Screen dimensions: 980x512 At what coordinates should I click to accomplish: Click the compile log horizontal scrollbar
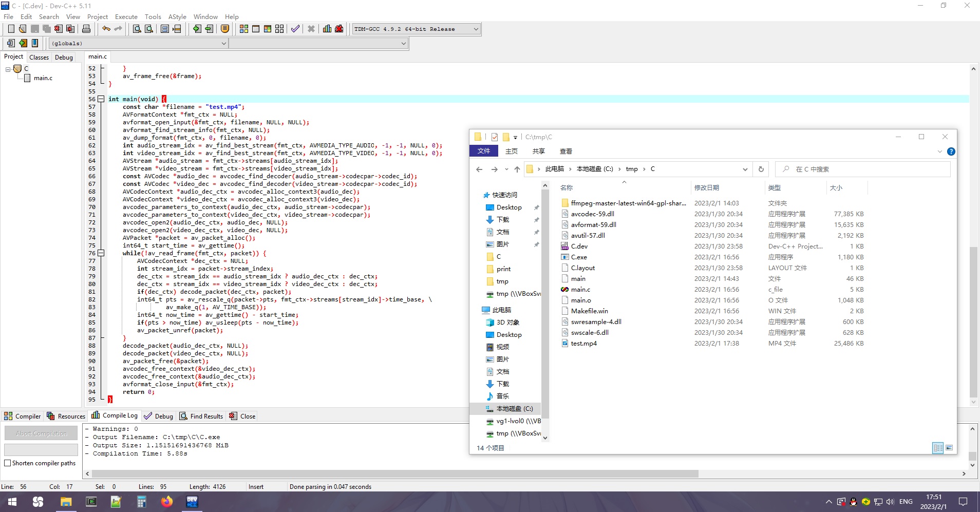tap(395, 473)
